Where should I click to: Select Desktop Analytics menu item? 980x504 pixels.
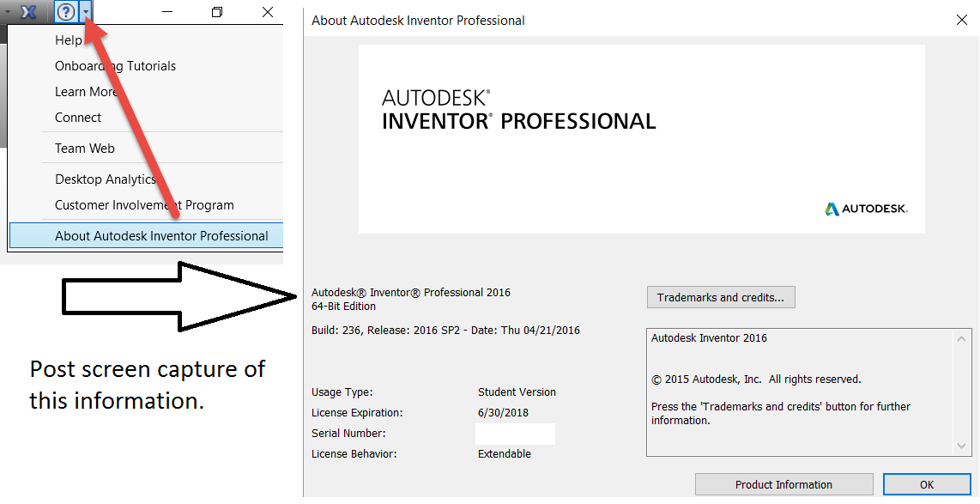[105, 179]
